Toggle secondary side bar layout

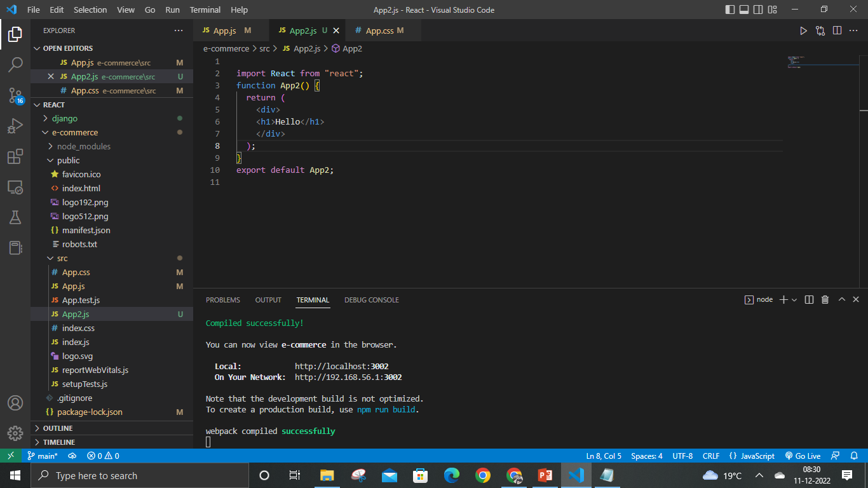click(x=758, y=10)
